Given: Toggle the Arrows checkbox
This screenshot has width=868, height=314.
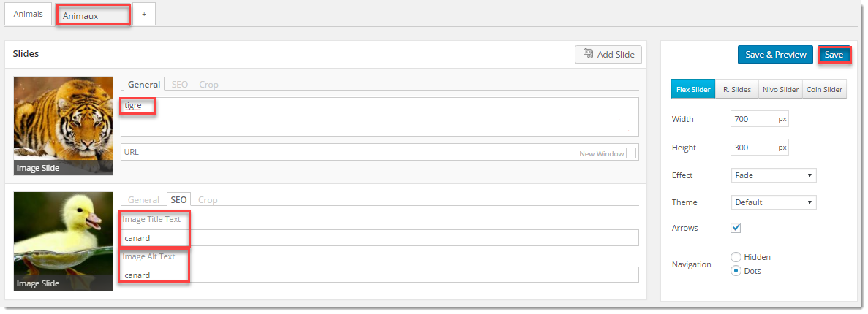Looking at the screenshot, I should (x=736, y=228).
